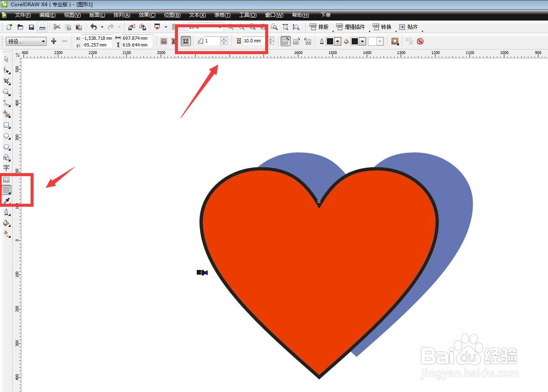Add preset with the plus button

[x=53, y=41]
